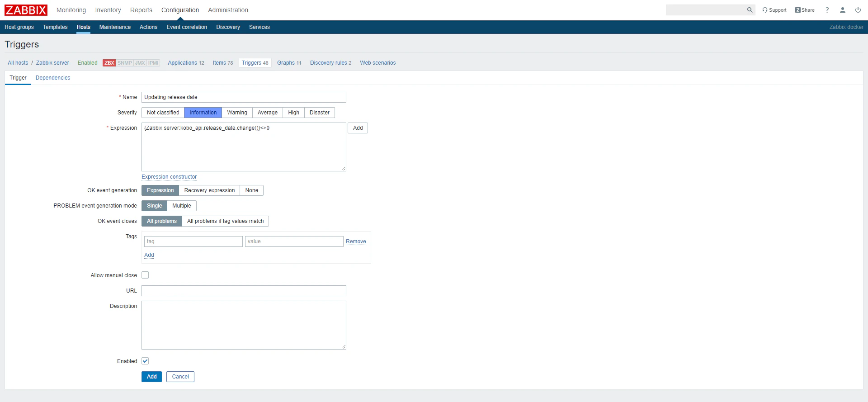Open the user profile icon
Viewport: 868px width, 402px height.
pos(843,10)
